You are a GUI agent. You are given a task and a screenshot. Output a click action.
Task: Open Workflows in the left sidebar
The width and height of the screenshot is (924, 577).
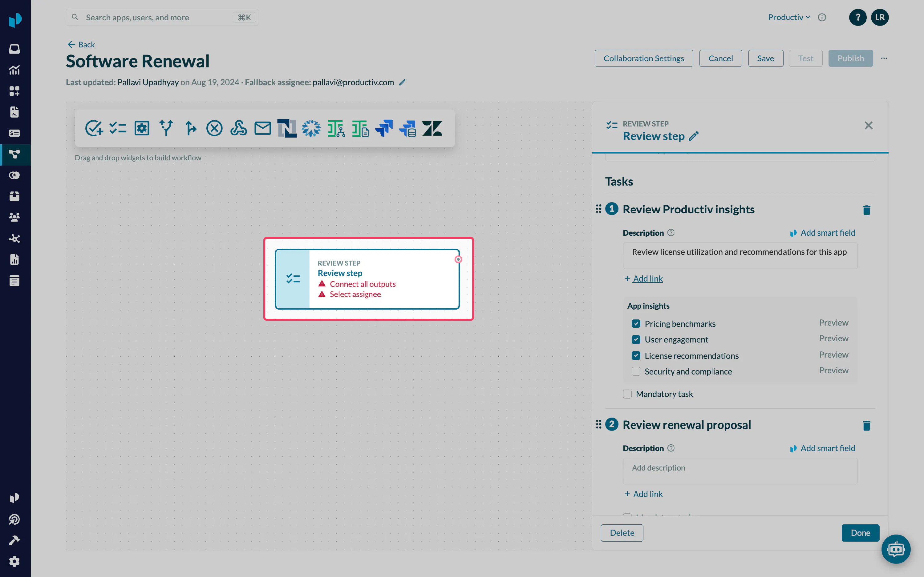click(x=14, y=154)
